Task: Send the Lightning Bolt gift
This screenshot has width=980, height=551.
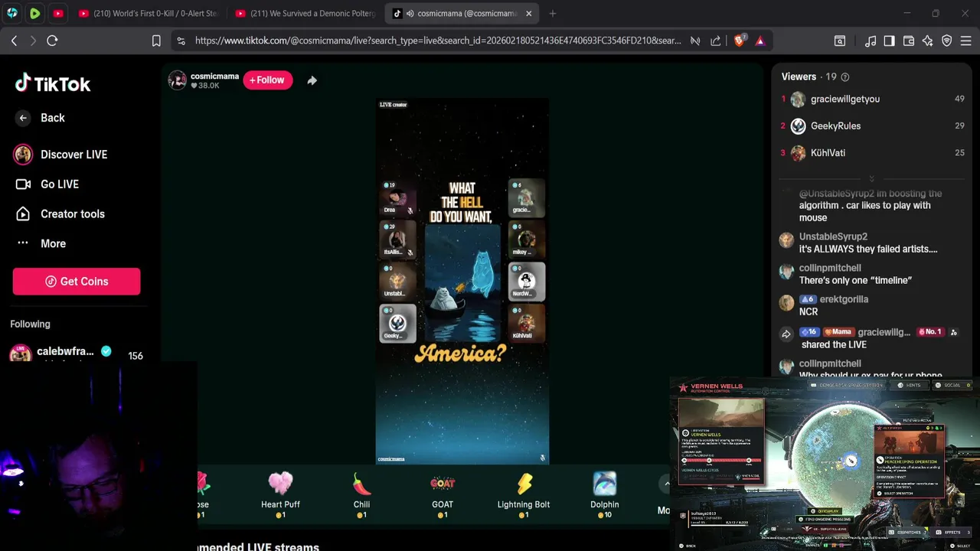Action: pos(524,494)
